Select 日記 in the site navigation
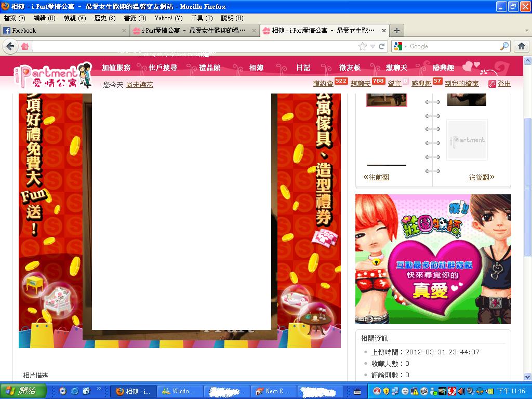This screenshot has width=532, height=399. (303, 68)
